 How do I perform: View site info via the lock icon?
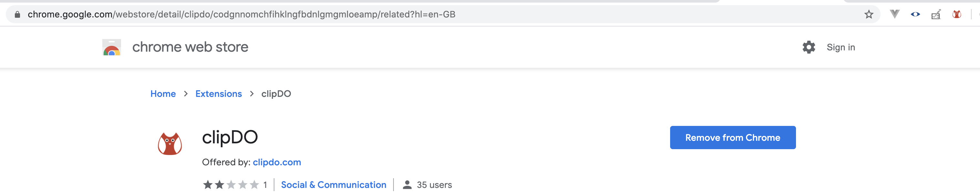click(x=17, y=15)
